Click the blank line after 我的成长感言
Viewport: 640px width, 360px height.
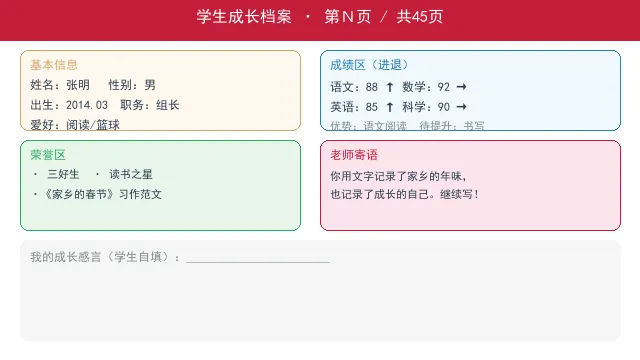pos(258,258)
